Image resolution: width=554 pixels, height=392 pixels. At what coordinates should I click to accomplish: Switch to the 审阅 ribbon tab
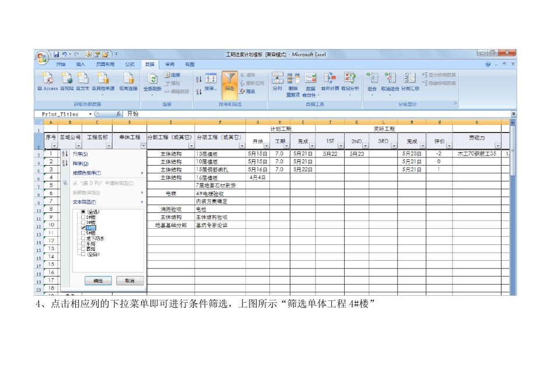pos(170,64)
